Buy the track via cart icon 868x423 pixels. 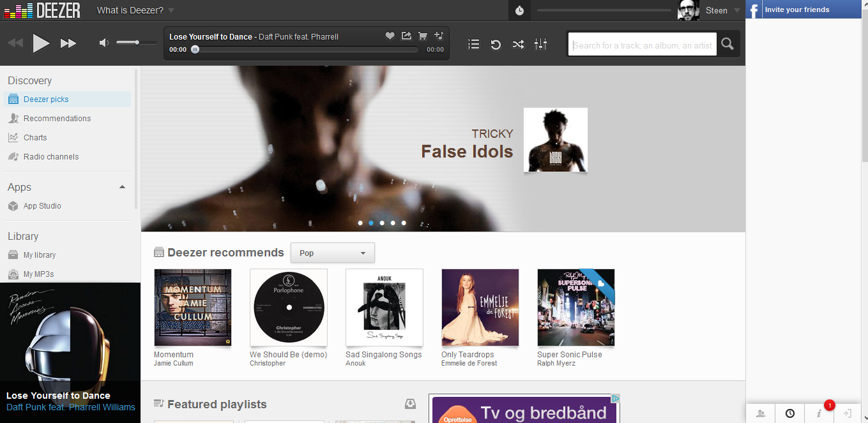tap(422, 36)
